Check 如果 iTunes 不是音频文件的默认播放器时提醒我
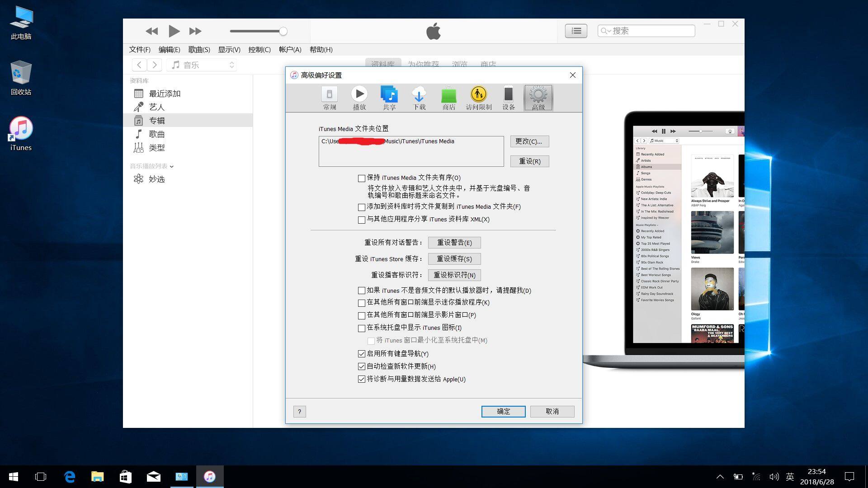 (362, 291)
